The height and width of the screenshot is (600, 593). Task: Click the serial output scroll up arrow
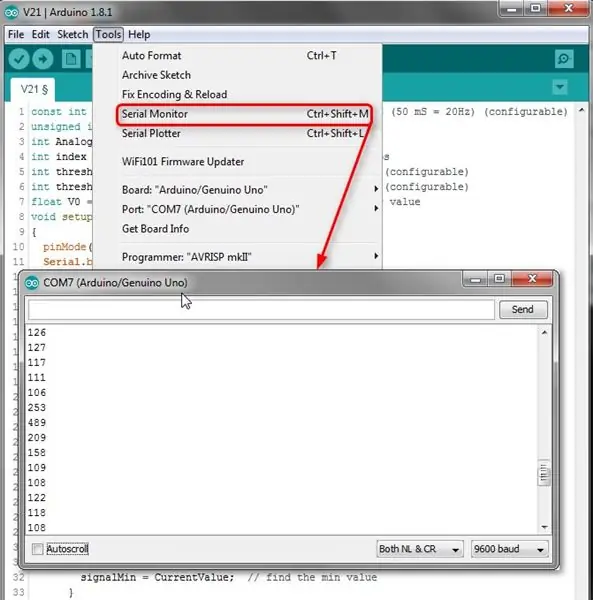pos(544,333)
